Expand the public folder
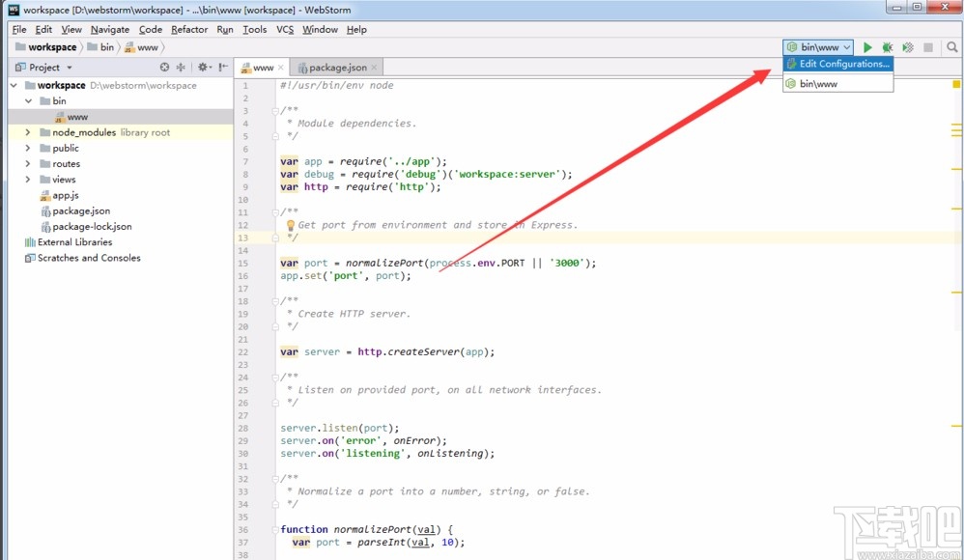The height and width of the screenshot is (560, 964). [28, 148]
